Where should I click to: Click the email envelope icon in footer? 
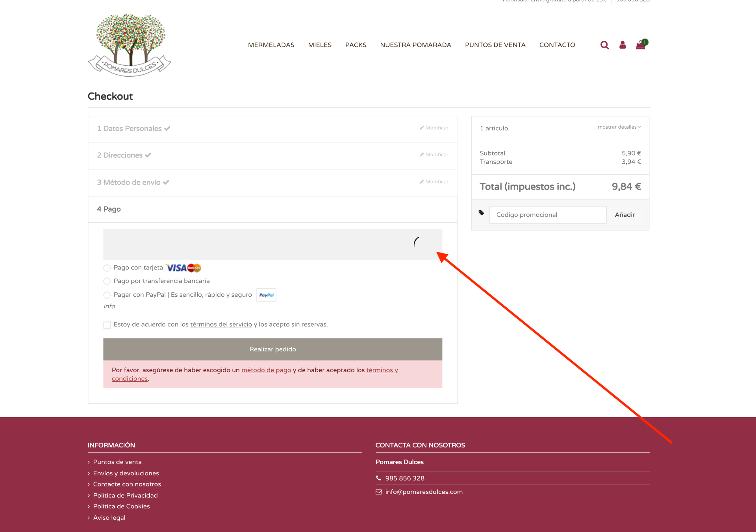[x=379, y=492]
